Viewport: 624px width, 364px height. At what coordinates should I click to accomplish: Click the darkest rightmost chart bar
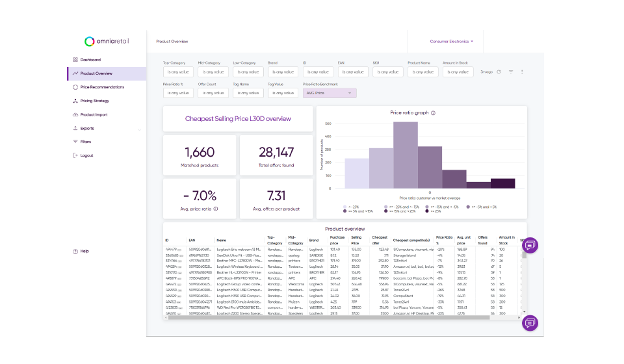pos(502,183)
